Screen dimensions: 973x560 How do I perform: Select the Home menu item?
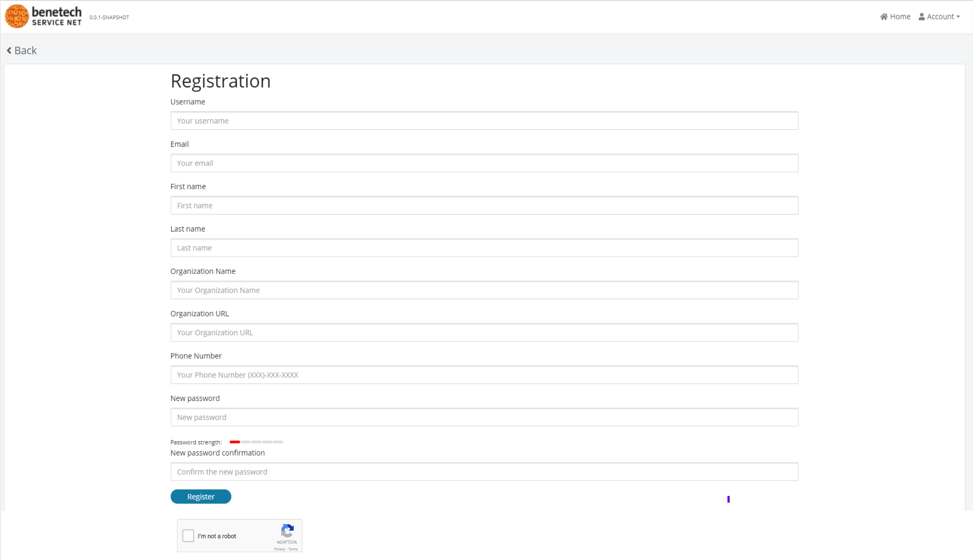(895, 16)
